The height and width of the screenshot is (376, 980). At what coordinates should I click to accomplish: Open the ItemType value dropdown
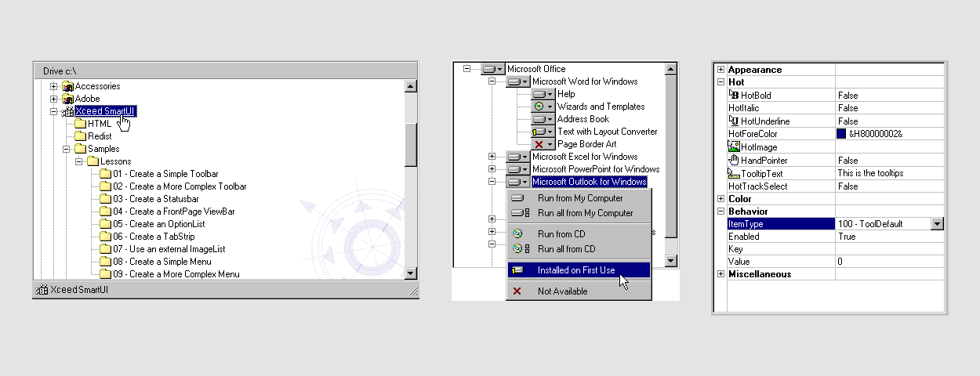pyautogui.click(x=936, y=224)
